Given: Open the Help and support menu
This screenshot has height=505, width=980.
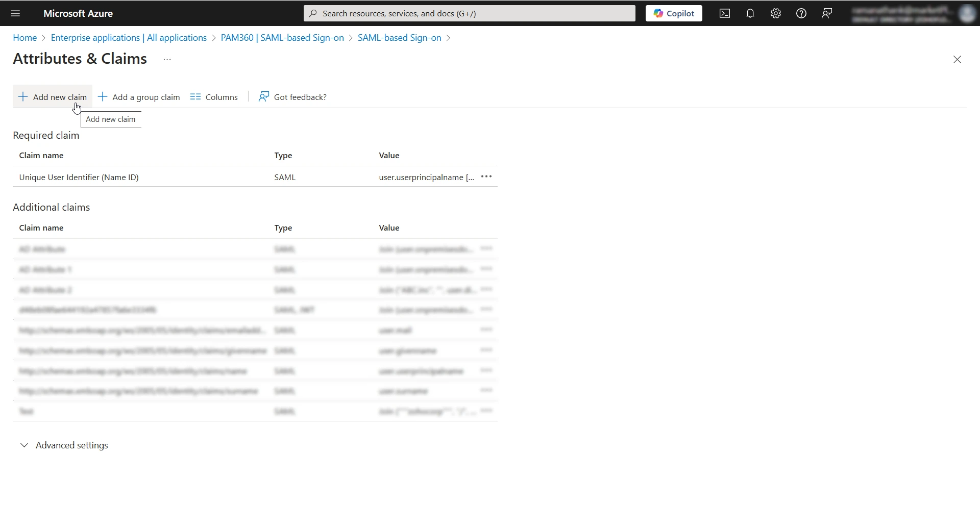Looking at the screenshot, I should pos(801,13).
